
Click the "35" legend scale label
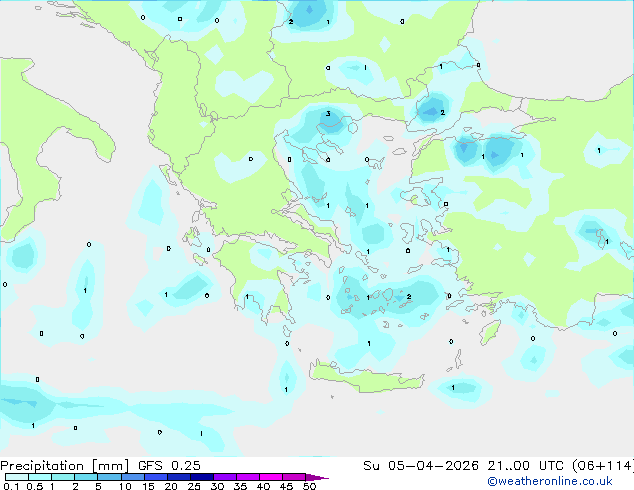[x=240, y=486]
